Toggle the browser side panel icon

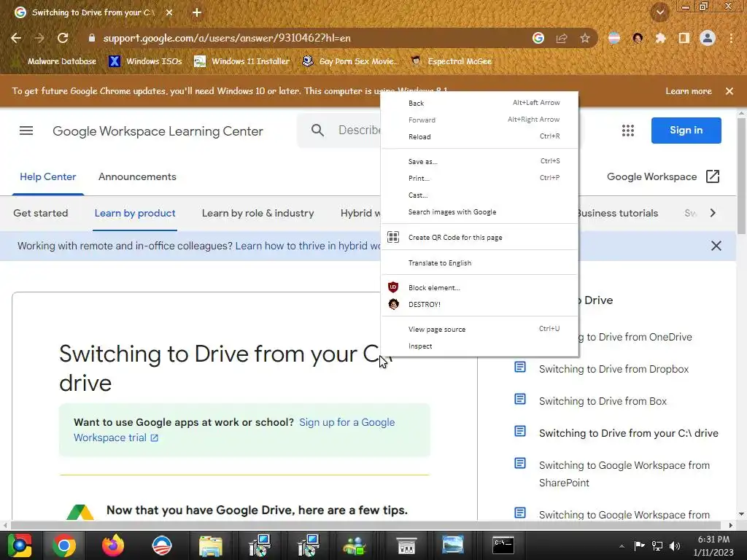click(684, 38)
